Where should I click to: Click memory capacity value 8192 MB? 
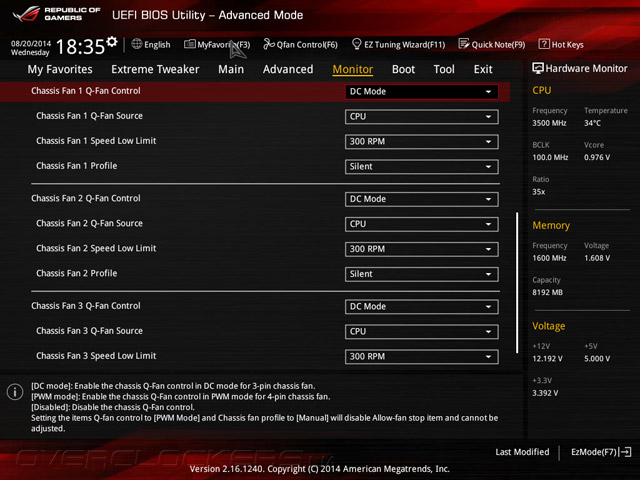pyautogui.click(x=547, y=292)
